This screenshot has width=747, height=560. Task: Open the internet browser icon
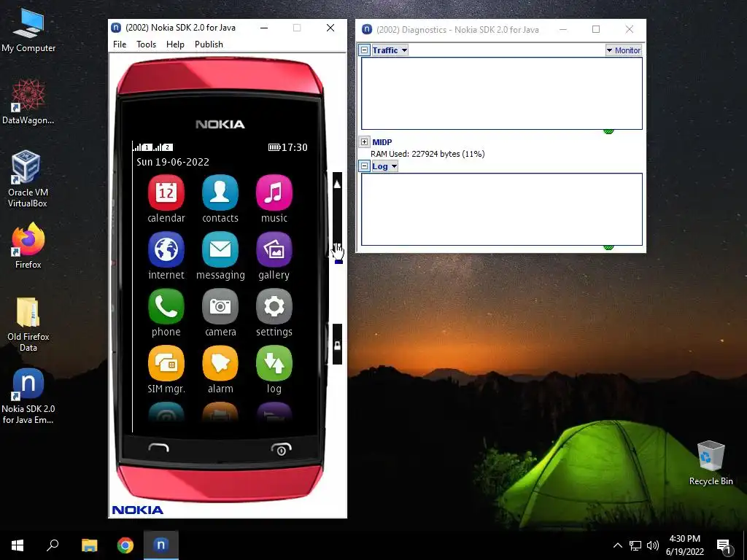point(166,249)
